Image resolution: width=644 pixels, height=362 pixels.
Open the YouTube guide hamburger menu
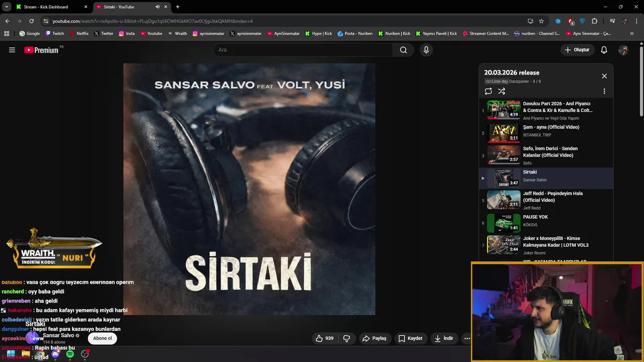point(12,50)
